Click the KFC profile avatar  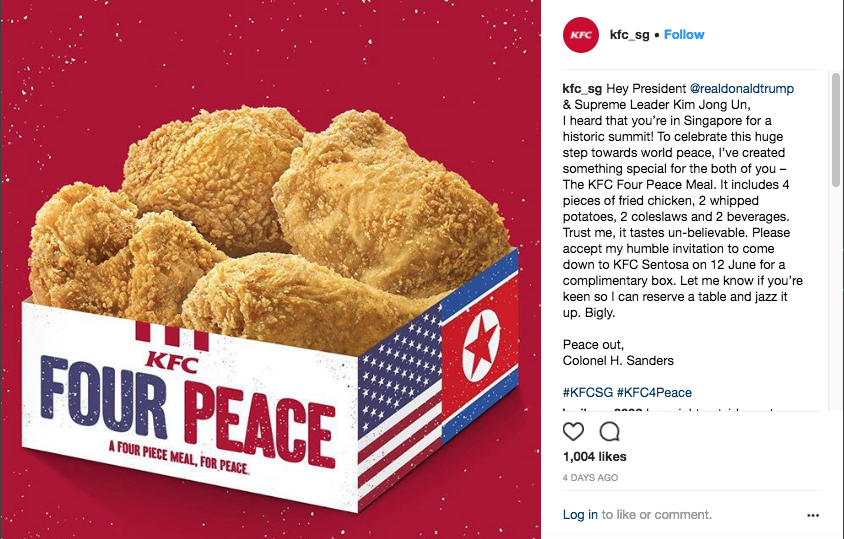[x=581, y=35]
